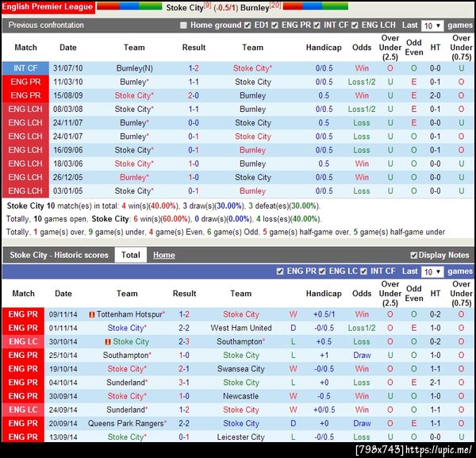Image resolution: width=476 pixels, height=458 pixels.
Task: Select the INT CF match label on 31/07/10
Action: (x=25, y=68)
